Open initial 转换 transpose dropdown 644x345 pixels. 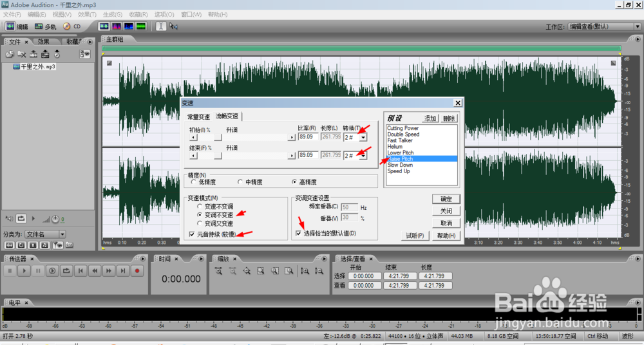click(x=364, y=137)
